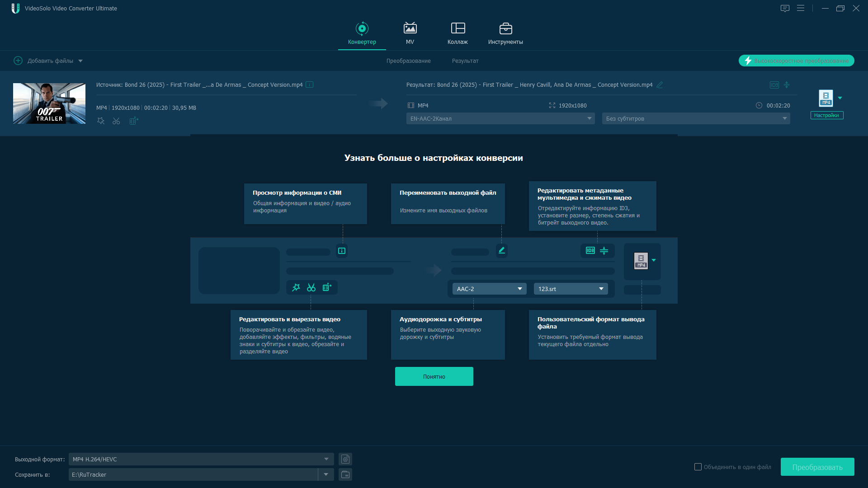Viewport: 868px width, 488px height.
Task: Open the feedback message icon in title bar
Action: click(x=785, y=8)
